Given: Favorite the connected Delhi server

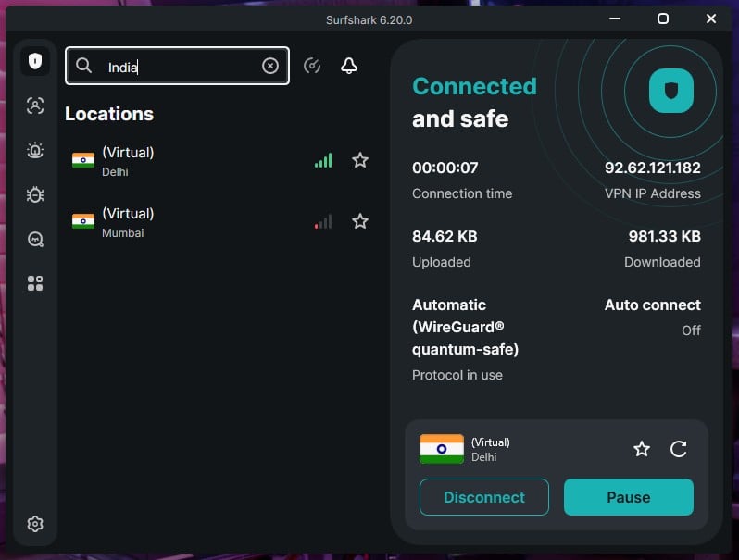Looking at the screenshot, I should click(x=642, y=449).
